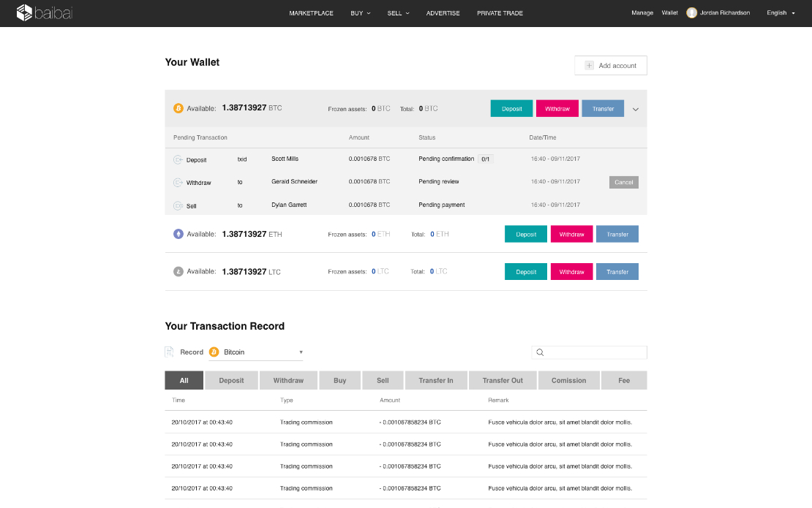Screen dimensions: 812x508
Task: Click the Bitcoin coin icon in wallet
Action: [x=178, y=108]
